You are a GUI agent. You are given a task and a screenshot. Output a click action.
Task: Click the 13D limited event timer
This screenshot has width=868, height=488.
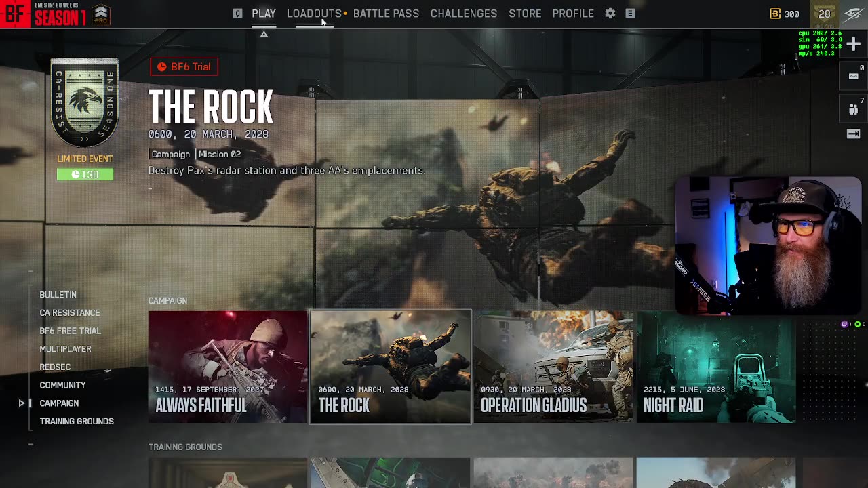coord(85,174)
